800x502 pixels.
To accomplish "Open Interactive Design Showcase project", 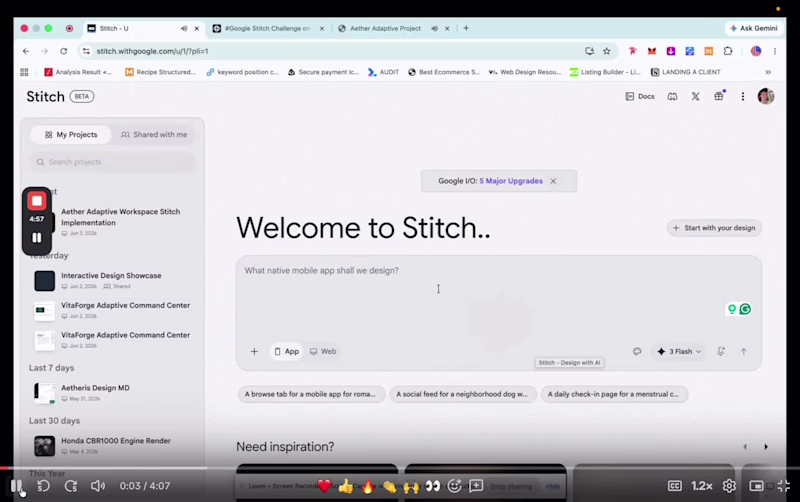I will [x=111, y=280].
